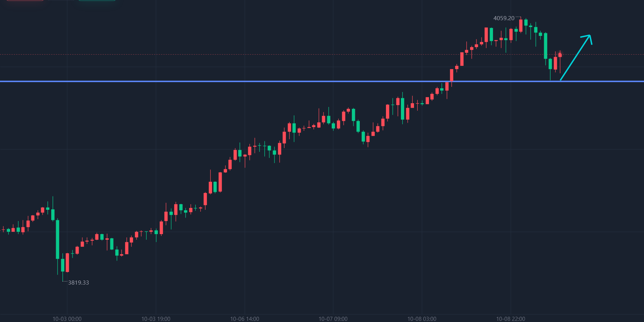Click the 4059.20 high price label
Viewport: 644px width, 322px height.
point(504,18)
